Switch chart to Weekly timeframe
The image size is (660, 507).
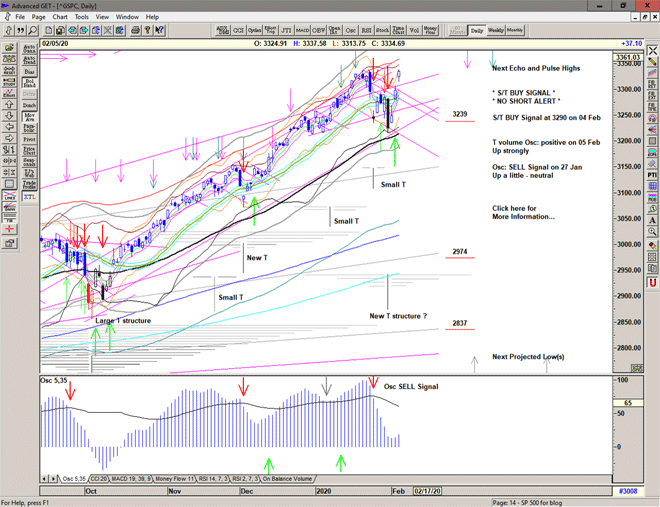pyautogui.click(x=495, y=30)
